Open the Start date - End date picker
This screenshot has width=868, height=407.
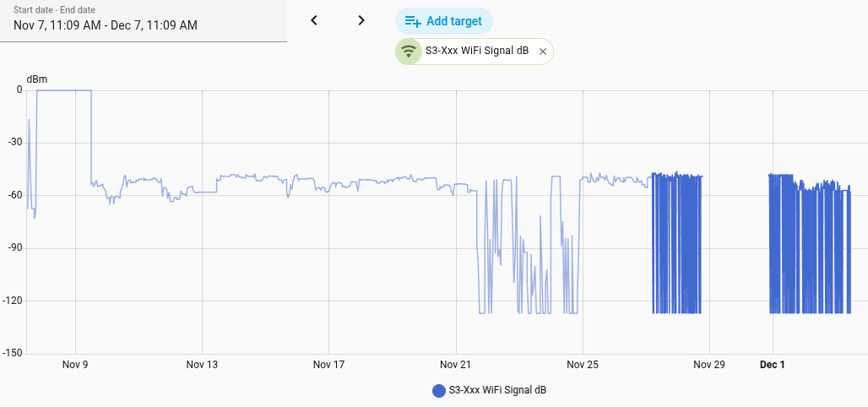[144, 20]
